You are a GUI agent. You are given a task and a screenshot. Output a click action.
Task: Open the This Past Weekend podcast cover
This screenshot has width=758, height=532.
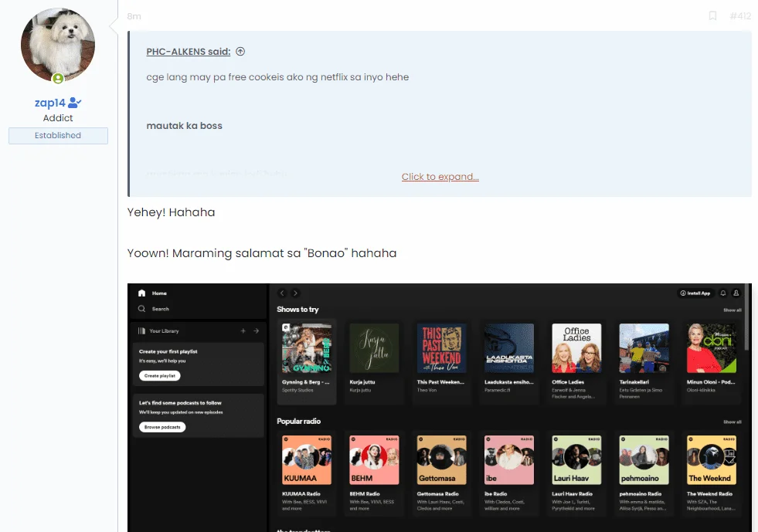pyautogui.click(x=442, y=348)
